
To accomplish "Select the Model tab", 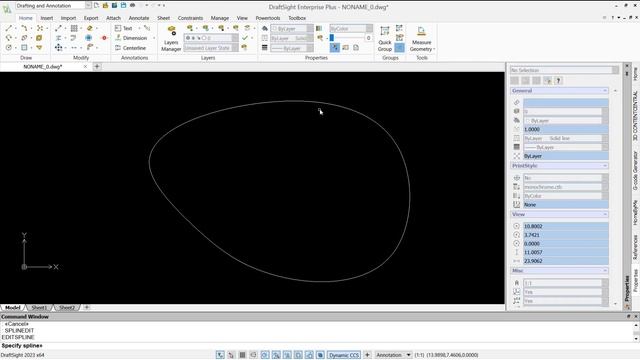I will 13,307.
